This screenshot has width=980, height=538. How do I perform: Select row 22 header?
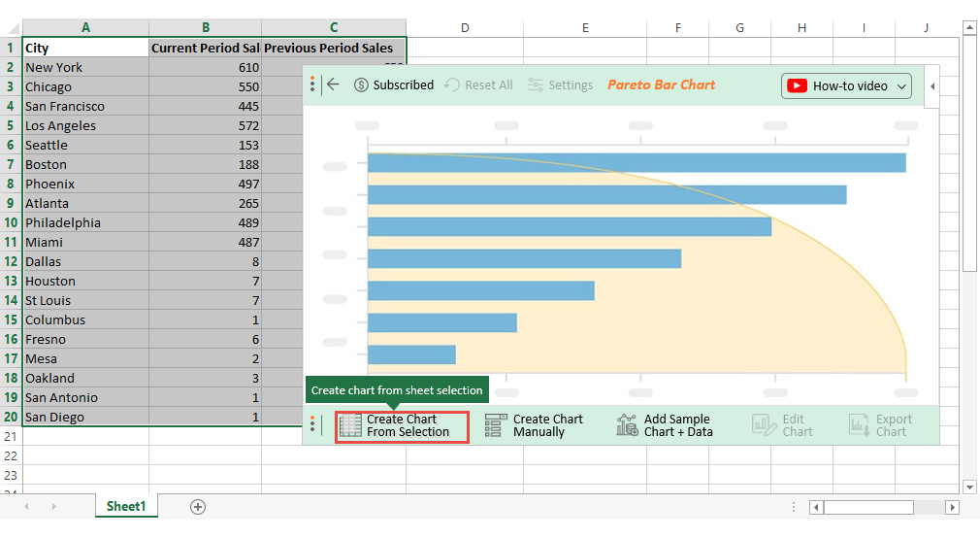coord(11,455)
